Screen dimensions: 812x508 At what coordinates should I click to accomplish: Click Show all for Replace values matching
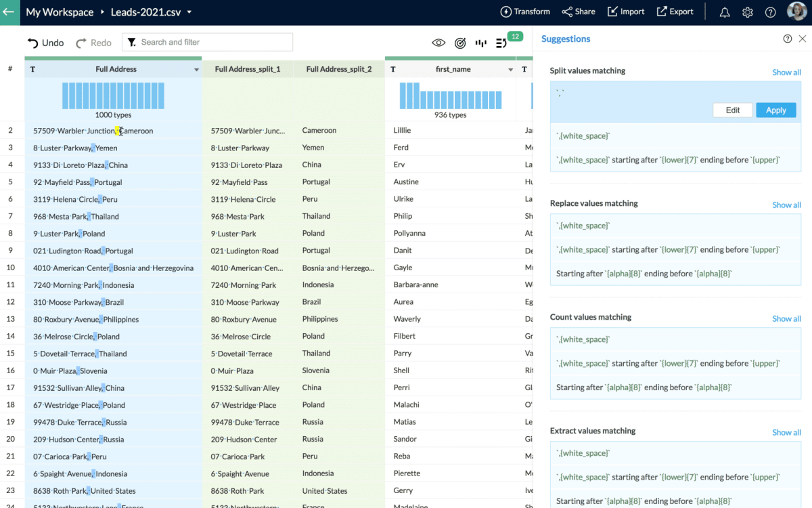[x=786, y=205]
